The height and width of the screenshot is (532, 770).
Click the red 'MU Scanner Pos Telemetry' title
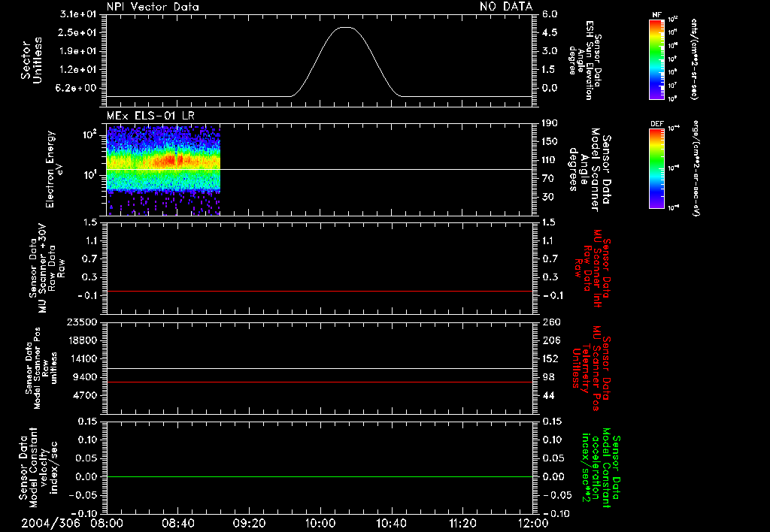click(x=591, y=368)
